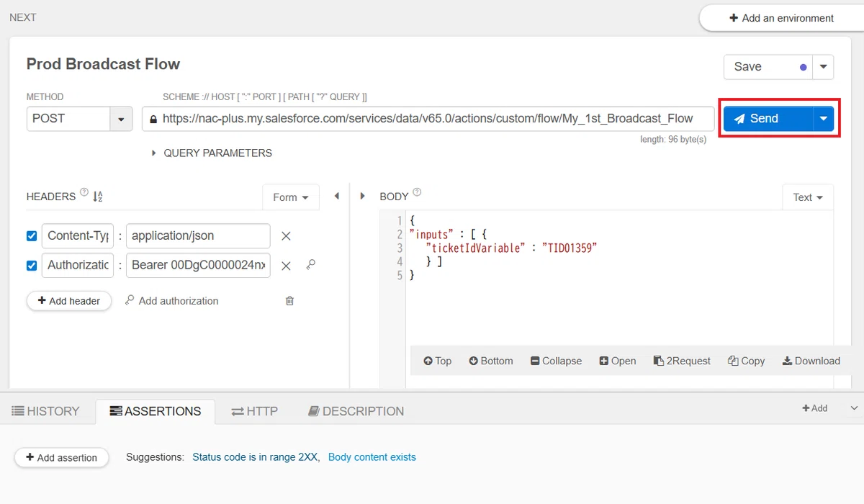Click the NEXT label at top

click(x=23, y=17)
